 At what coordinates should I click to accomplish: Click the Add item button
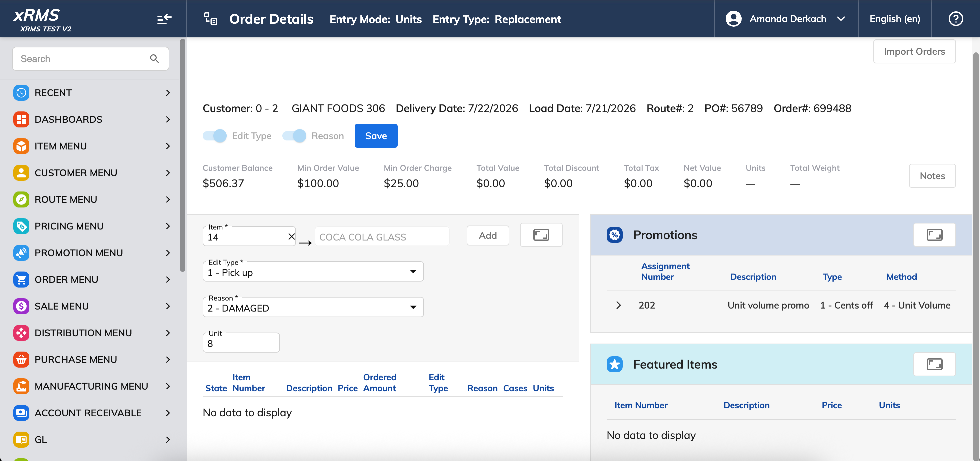pos(488,235)
